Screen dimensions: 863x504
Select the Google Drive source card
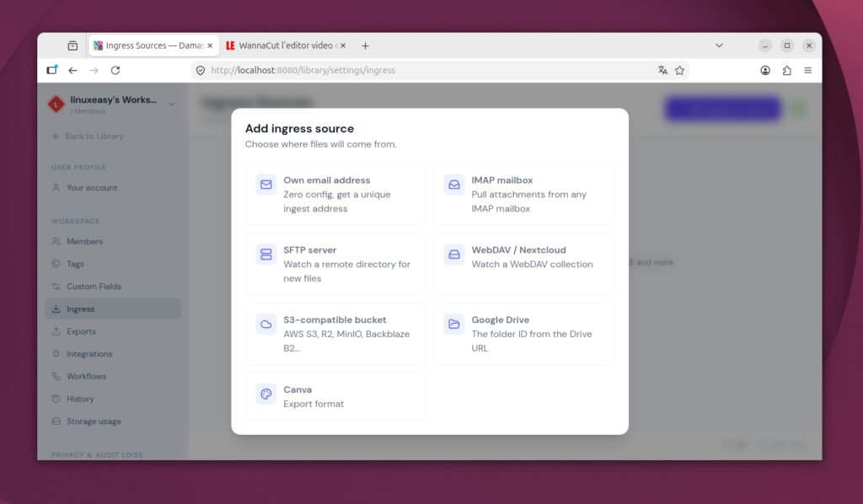click(x=524, y=334)
